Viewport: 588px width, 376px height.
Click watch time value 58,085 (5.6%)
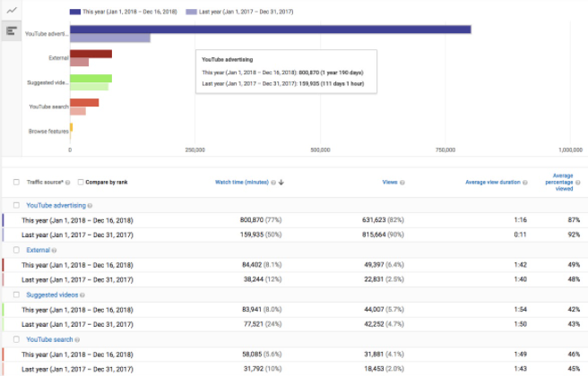click(262, 355)
